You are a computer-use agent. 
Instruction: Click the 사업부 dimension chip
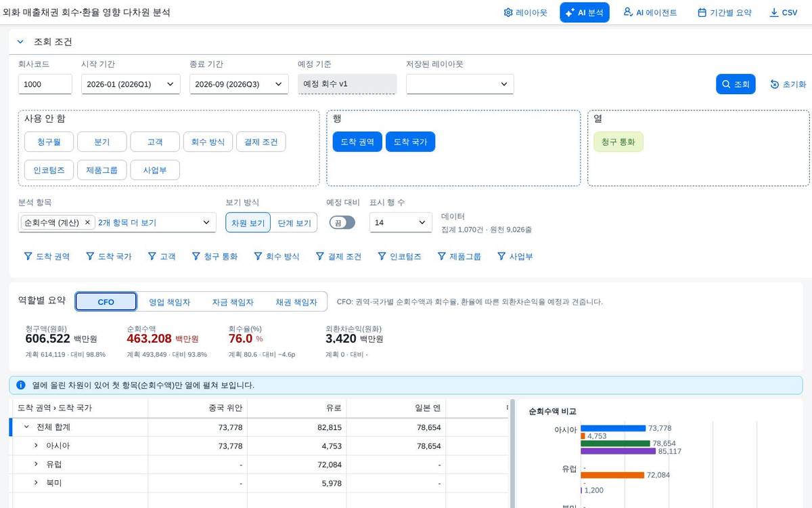point(155,170)
